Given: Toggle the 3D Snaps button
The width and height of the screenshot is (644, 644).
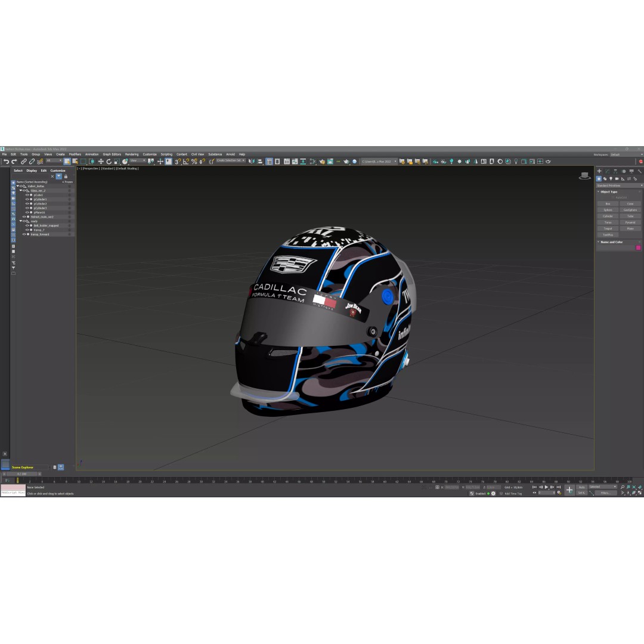Looking at the screenshot, I should 178,162.
